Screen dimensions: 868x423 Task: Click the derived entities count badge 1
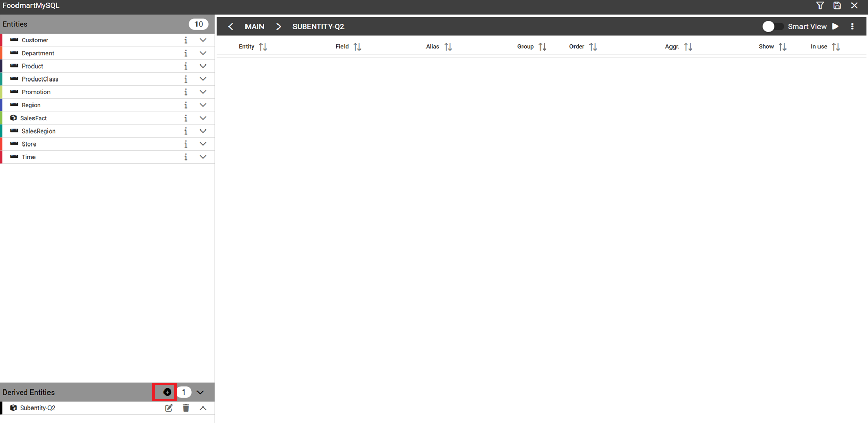[x=184, y=392]
